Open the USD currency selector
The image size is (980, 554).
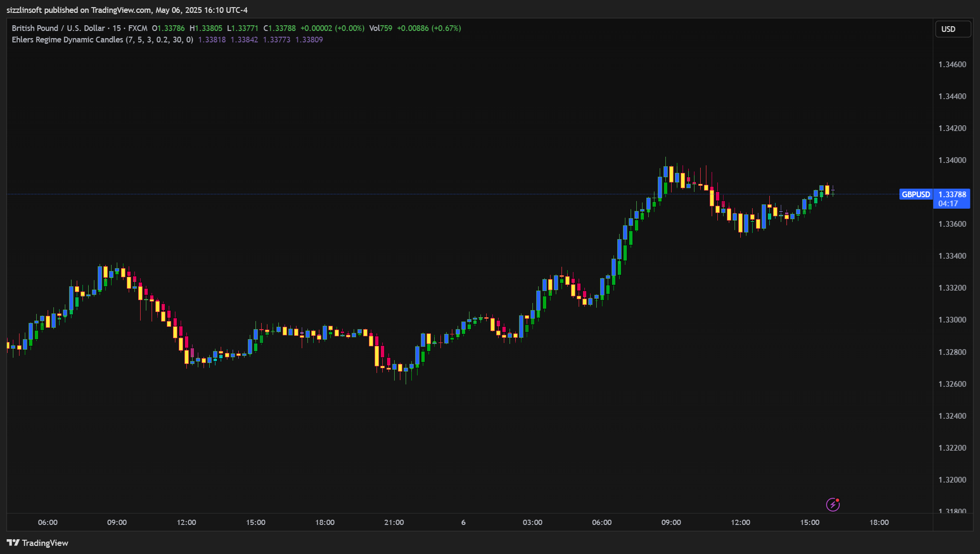pos(953,29)
